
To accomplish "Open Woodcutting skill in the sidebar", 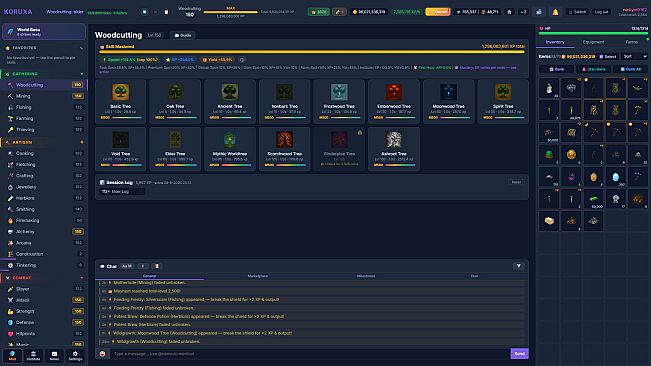I will pos(44,85).
